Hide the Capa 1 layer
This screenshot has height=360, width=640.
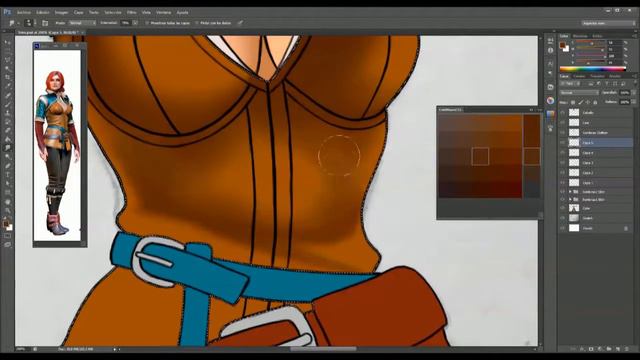point(563,182)
